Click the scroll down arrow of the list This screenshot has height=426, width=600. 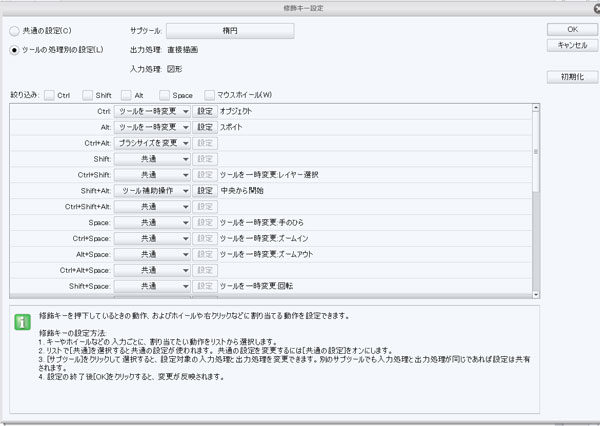click(536, 294)
